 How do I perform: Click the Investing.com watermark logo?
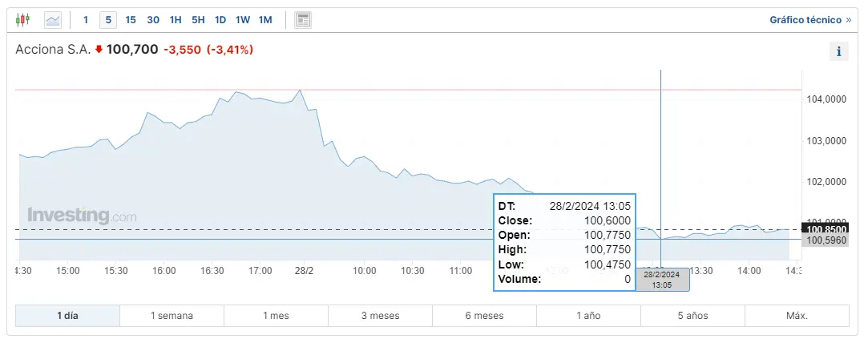(x=82, y=216)
